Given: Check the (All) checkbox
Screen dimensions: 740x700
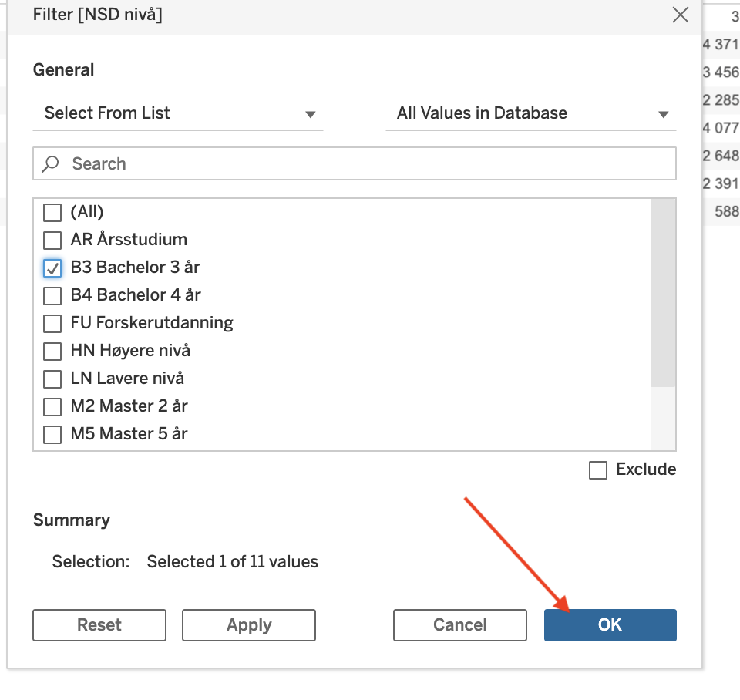Looking at the screenshot, I should (x=52, y=212).
